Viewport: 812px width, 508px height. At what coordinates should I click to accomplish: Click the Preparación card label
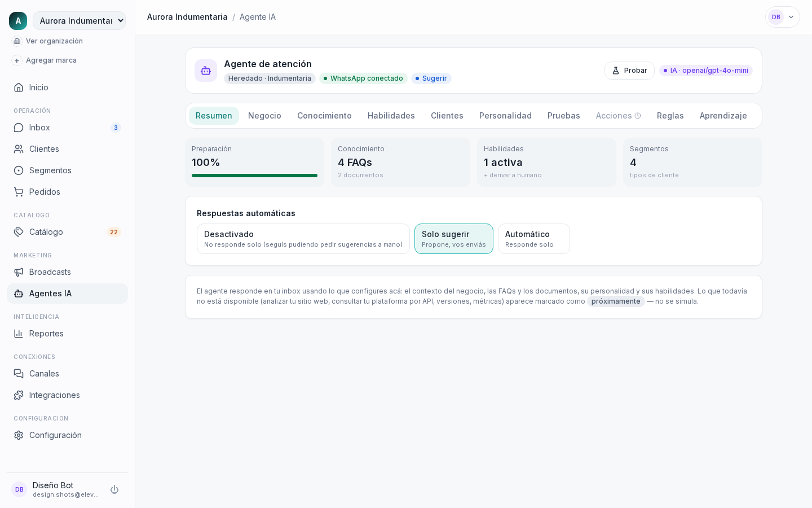(x=211, y=149)
